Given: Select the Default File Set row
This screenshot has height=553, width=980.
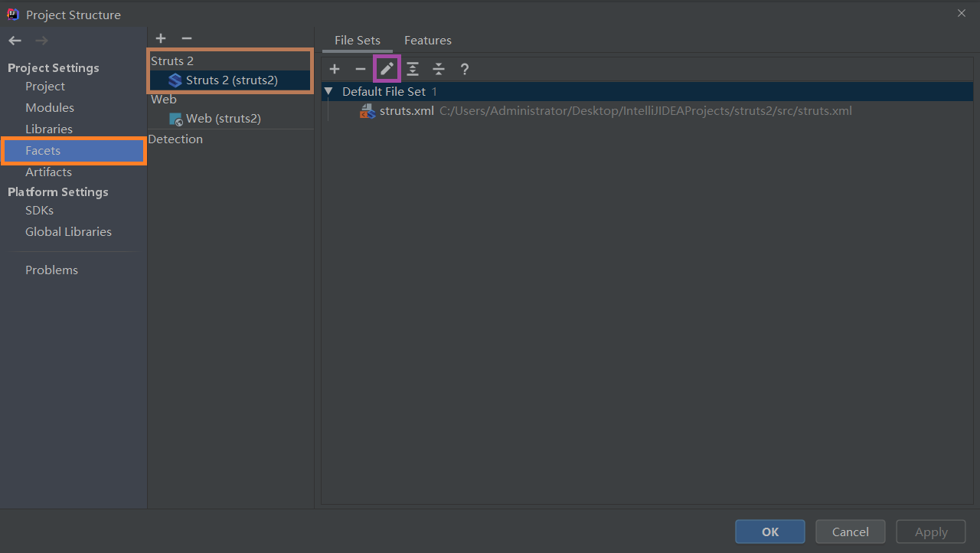Looking at the screenshot, I should coord(648,91).
